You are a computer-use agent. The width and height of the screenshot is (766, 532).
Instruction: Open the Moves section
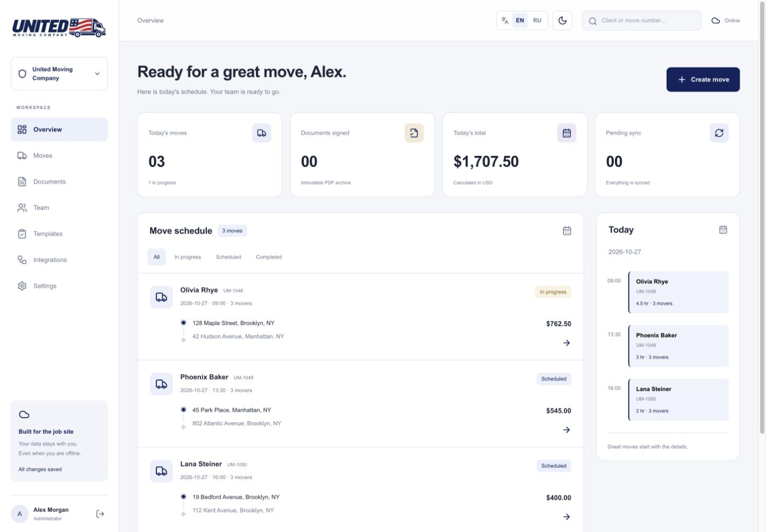tap(59, 156)
